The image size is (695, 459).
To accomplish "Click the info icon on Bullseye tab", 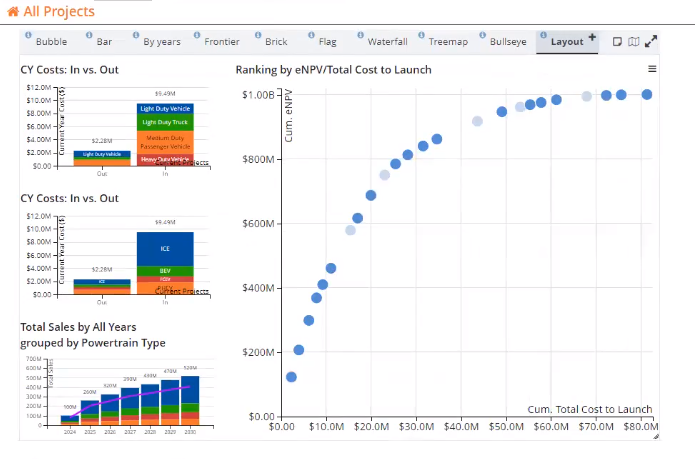I will coord(483,35).
